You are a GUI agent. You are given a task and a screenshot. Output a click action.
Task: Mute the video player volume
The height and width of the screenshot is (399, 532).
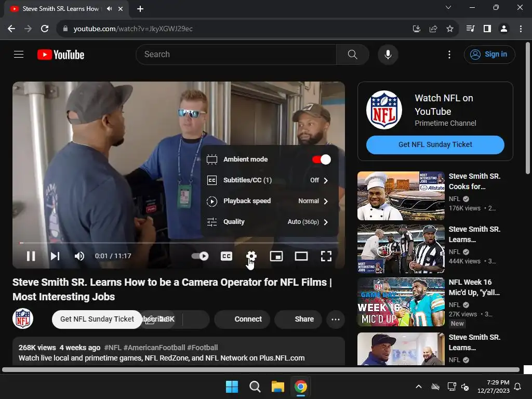click(x=79, y=256)
